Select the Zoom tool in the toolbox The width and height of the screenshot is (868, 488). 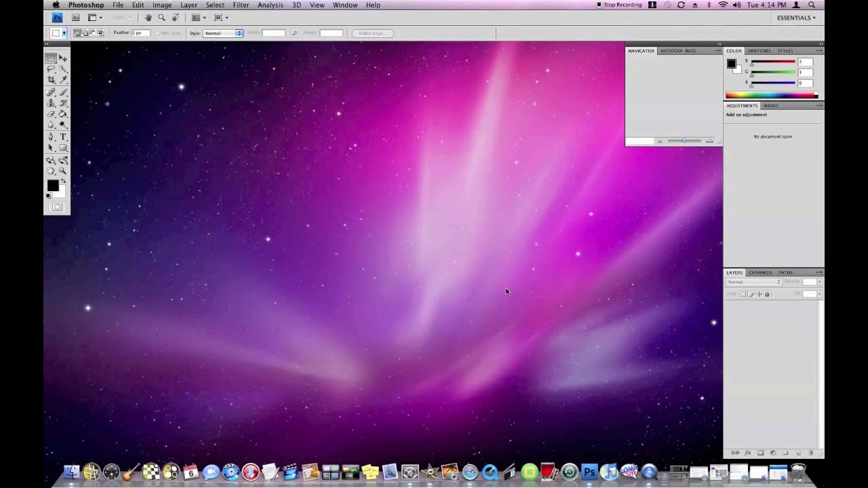point(63,170)
